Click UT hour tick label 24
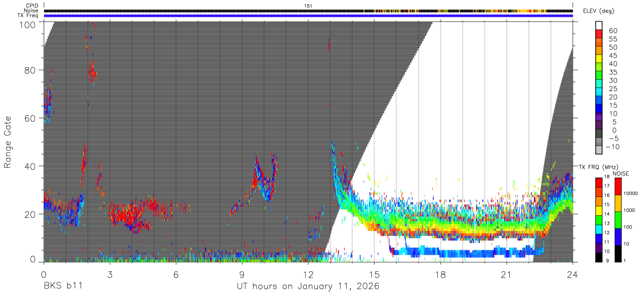644x297 pixels. coord(573,274)
